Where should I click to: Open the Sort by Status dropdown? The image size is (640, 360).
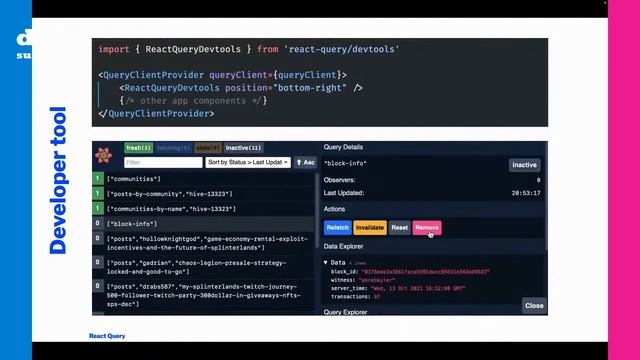248,162
